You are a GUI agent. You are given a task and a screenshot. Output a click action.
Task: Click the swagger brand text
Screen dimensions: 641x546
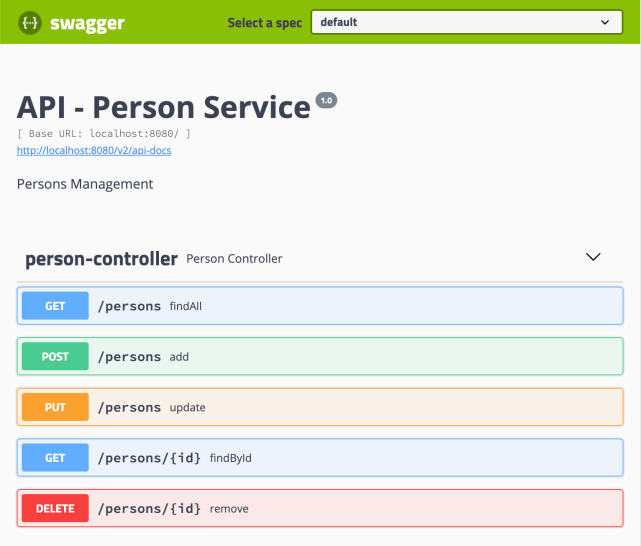(87, 23)
